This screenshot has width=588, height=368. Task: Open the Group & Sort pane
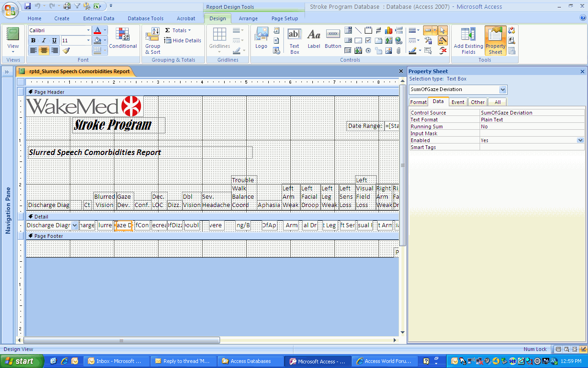(153, 40)
